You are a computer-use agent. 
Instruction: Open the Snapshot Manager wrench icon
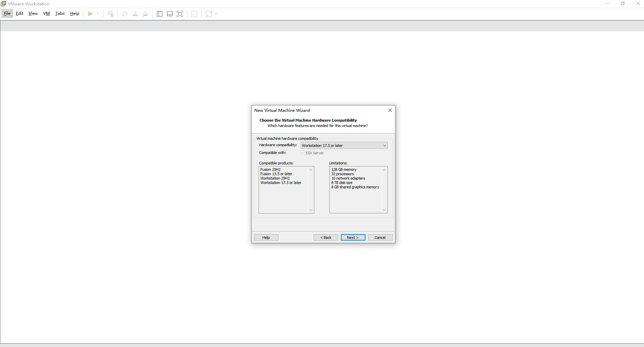click(145, 14)
